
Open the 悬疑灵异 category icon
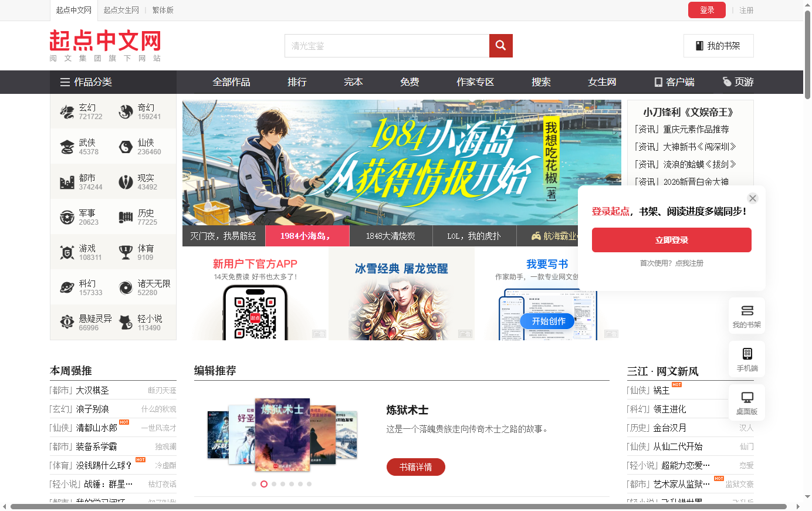(x=67, y=322)
